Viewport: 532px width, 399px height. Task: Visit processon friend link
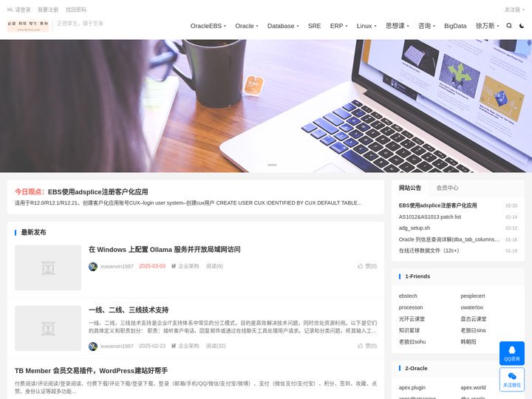411,307
